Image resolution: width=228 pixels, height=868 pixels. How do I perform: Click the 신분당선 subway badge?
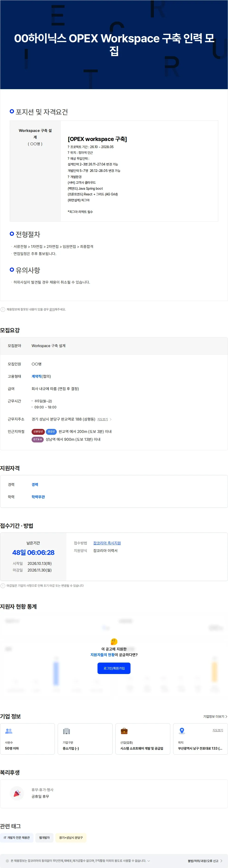38,432
